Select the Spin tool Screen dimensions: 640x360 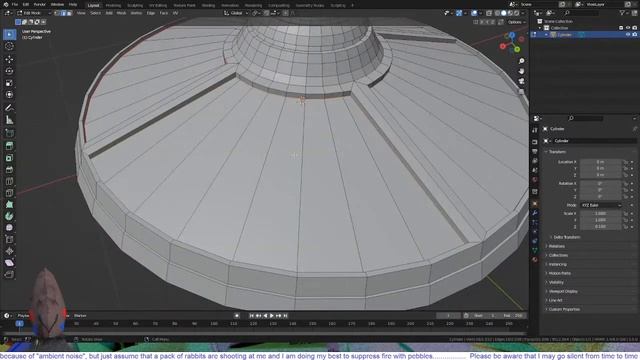point(9,216)
